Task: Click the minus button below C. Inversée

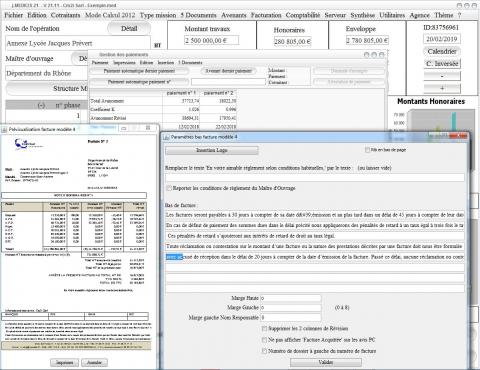Action: click(x=442, y=76)
